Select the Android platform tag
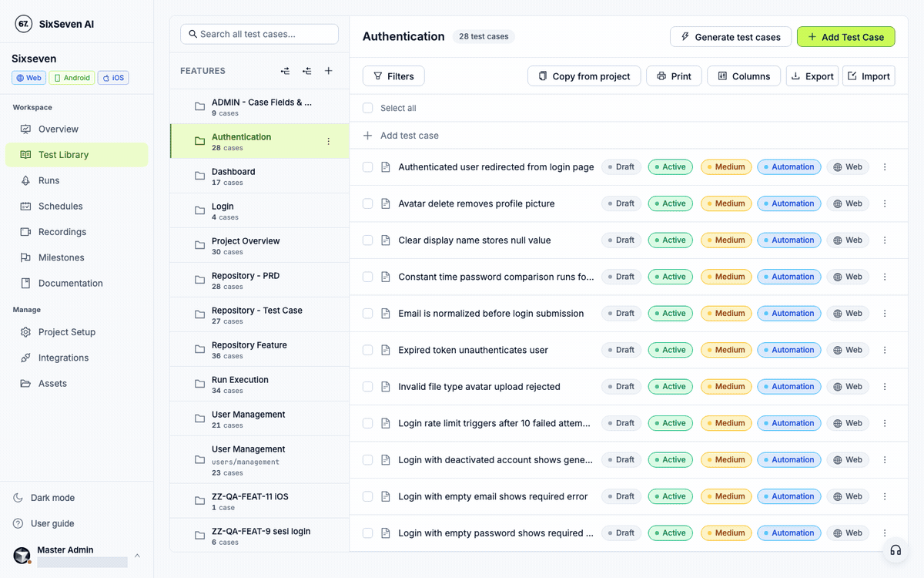Image resolution: width=924 pixels, height=578 pixels. [x=72, y=78]
